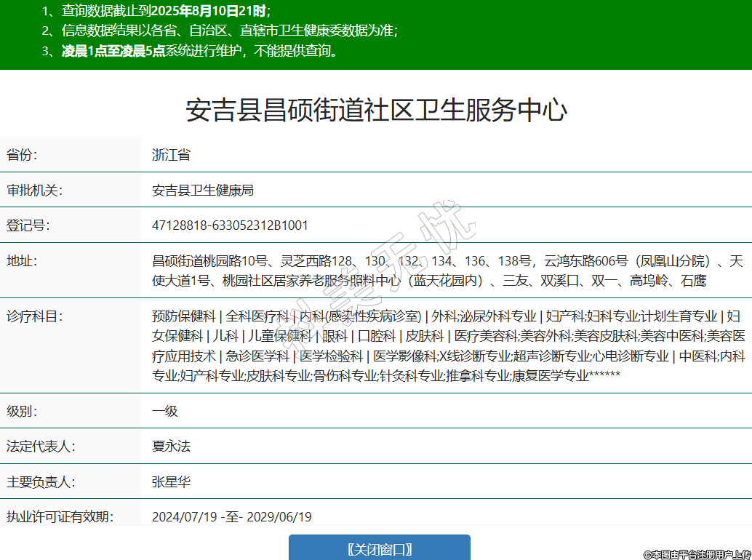This screenshot has height=560, width=752.
Task: Click registration number 47128818-633052312B1001
Action: 230,225
